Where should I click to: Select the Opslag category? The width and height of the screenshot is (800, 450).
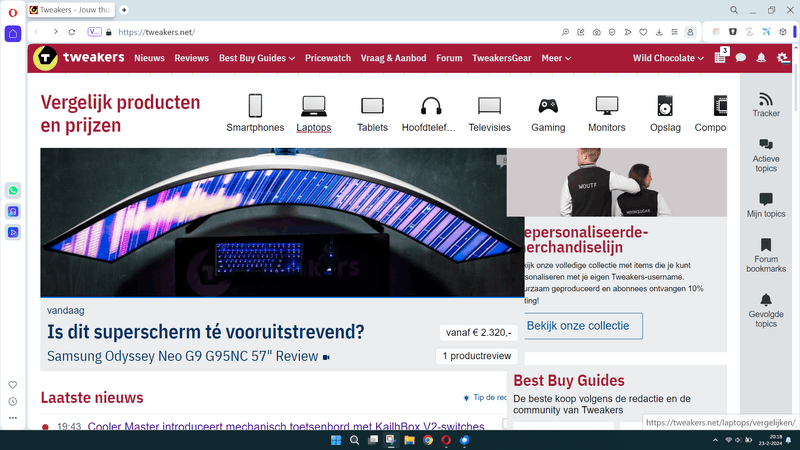(x=665, y=113)
